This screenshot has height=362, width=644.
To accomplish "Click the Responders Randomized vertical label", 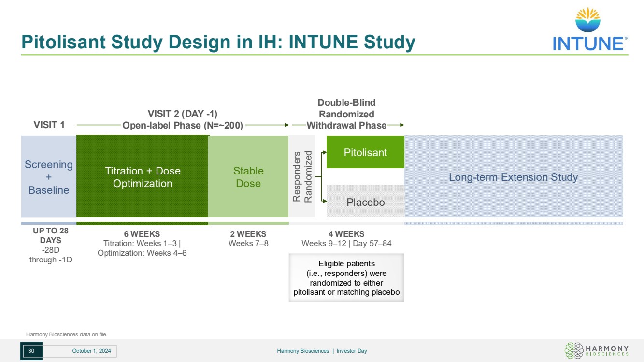I will 302,177.
